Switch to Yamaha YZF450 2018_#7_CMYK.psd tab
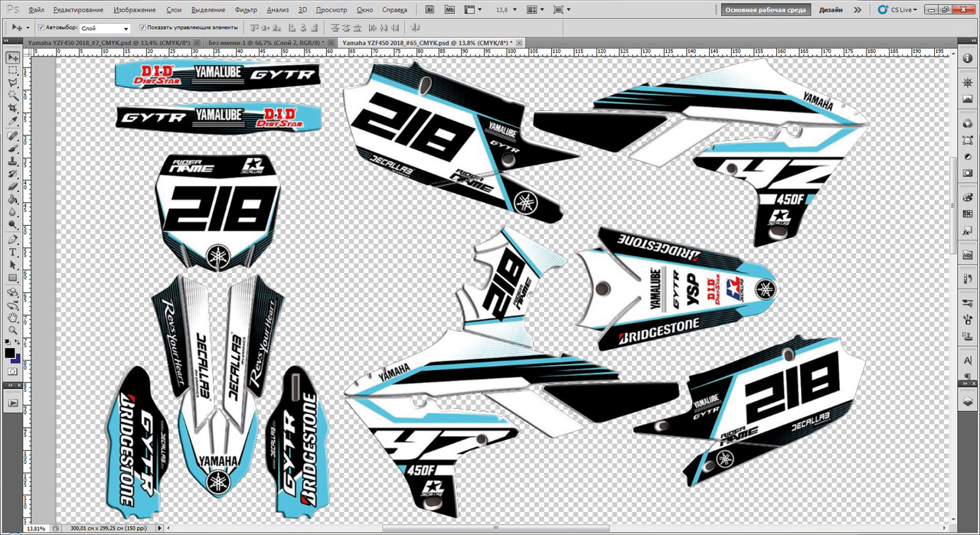980x535 pixels. tap(109, 42)
